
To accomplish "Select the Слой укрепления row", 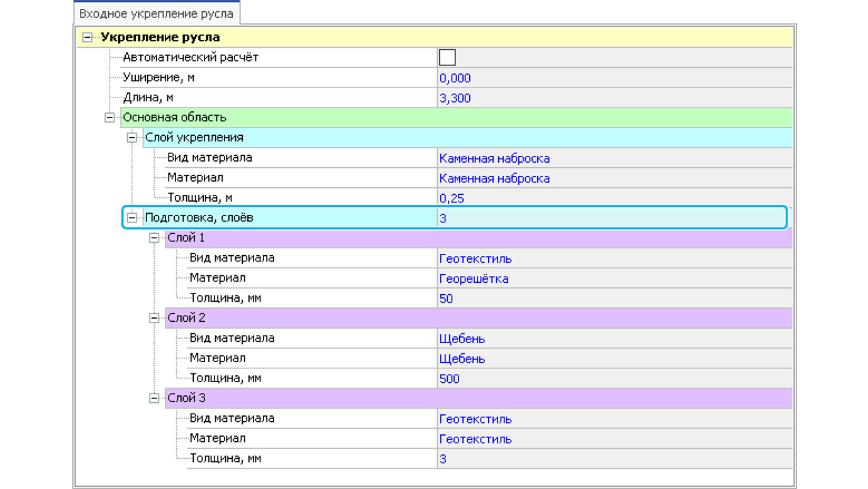I will (467, 138).
